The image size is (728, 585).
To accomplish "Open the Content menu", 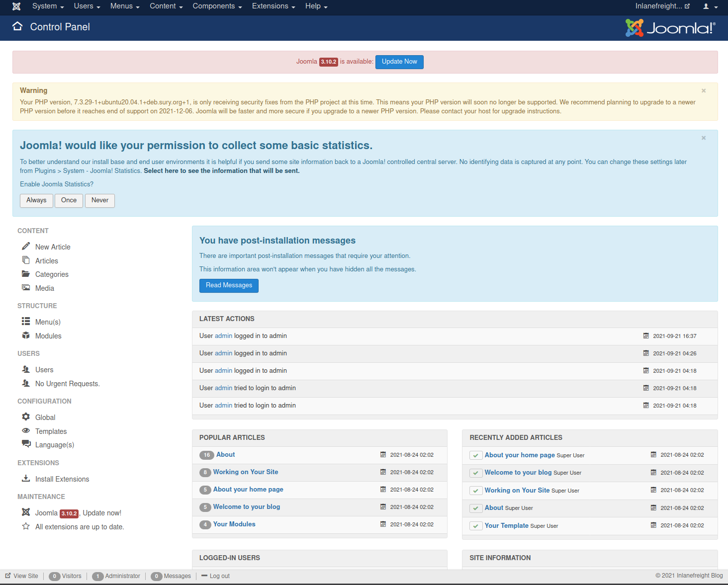I will point(166,6).
